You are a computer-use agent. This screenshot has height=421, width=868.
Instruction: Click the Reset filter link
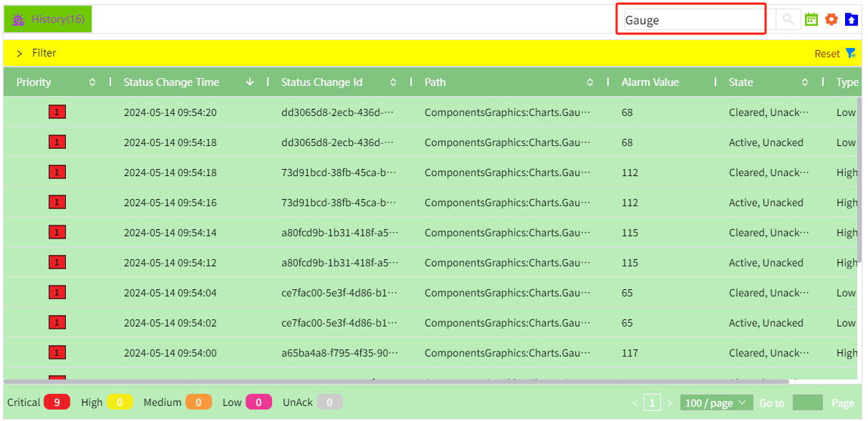pyautogui.click(x=827, y=54)
